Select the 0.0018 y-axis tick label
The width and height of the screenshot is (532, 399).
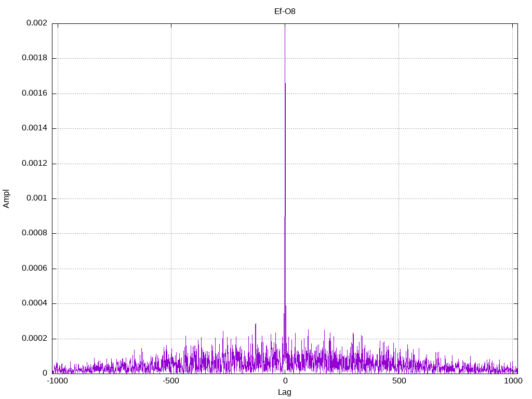34,58
